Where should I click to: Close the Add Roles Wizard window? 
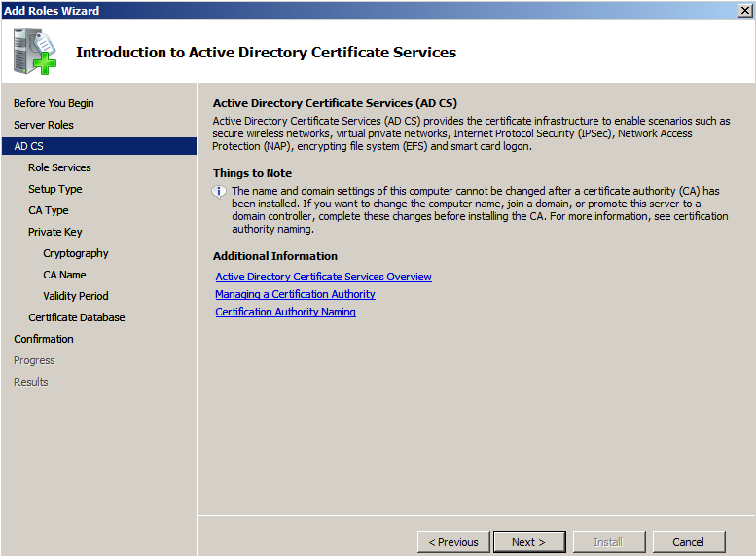pyautogui.click(x=744, y=10)
